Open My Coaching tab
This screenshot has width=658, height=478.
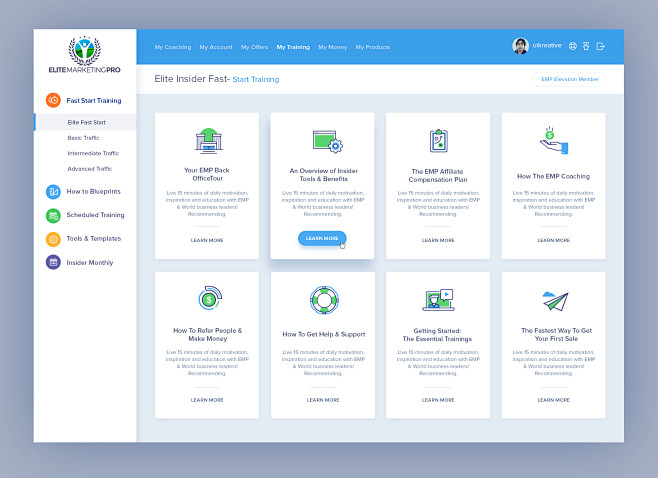(172, 47)
